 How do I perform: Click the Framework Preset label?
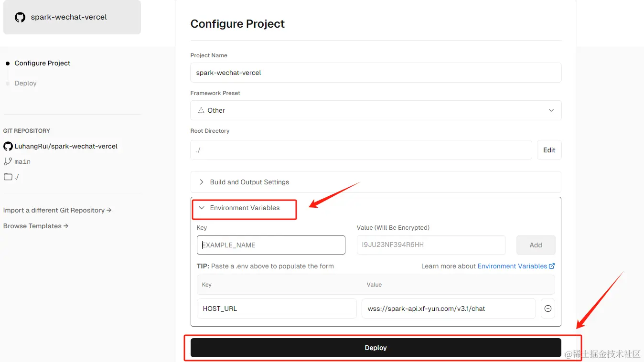click(215, 93)
